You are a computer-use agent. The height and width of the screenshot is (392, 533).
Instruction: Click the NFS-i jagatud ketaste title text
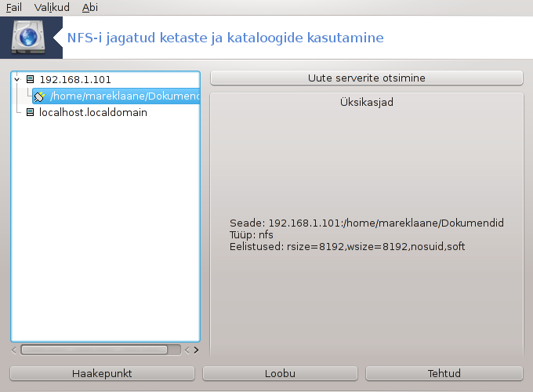226,38
